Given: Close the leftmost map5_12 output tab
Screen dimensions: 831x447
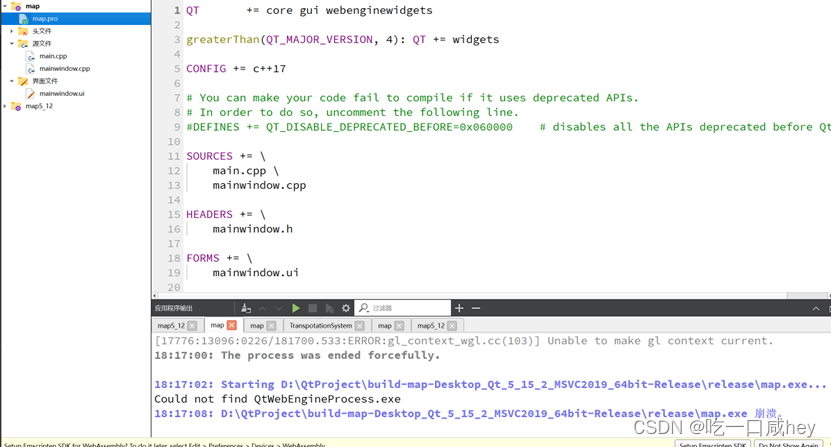Looking at the screenshot, I should (x=192, y=326).
